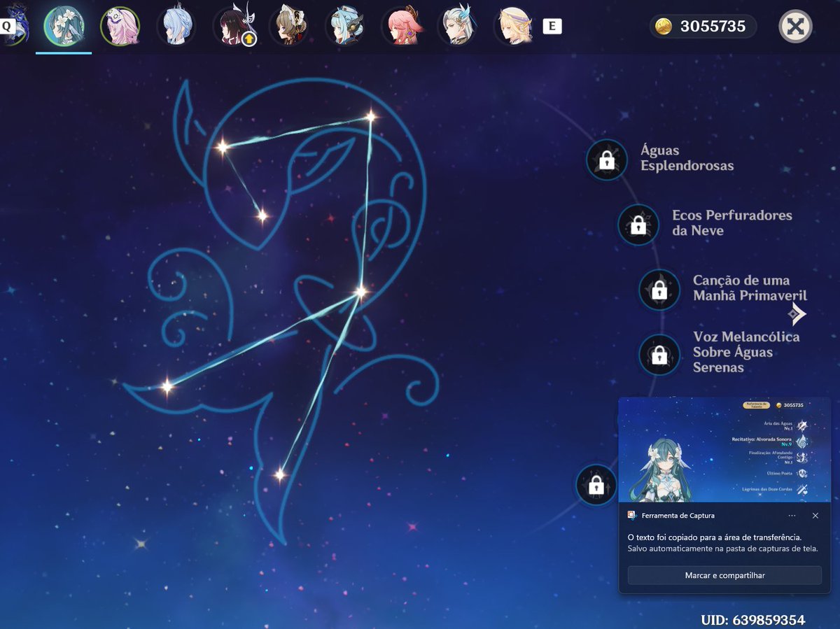Dismiss the Ferramenta de Captura notification

pyautogui.click(x=815, y=516)
